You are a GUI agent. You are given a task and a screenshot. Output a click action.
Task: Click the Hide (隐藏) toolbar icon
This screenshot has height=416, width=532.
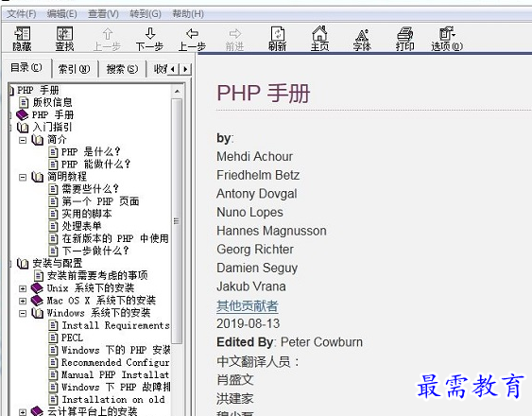pyautogui.click(x=22, y=39)
